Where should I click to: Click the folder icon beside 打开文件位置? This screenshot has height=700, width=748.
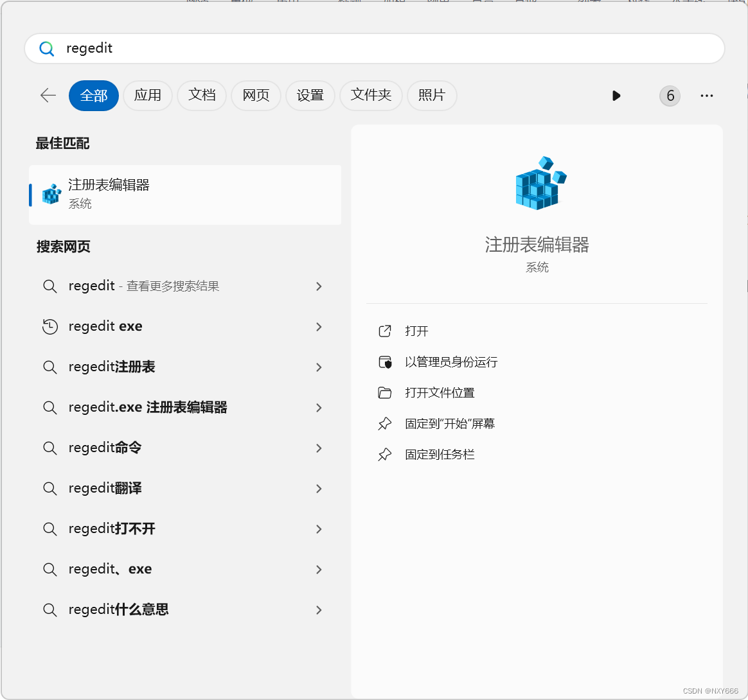(x=384, y=393)
